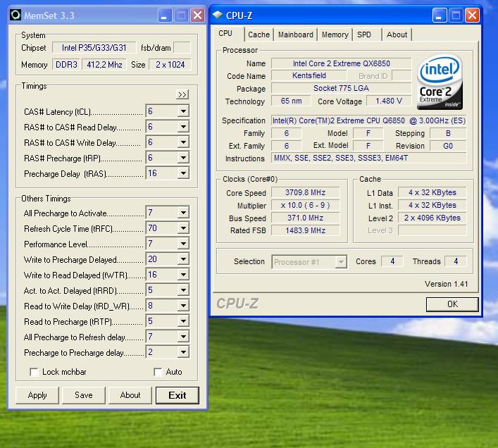Click the MemSet app icon in title bar
498x448 pixels.
click(15, 15)
